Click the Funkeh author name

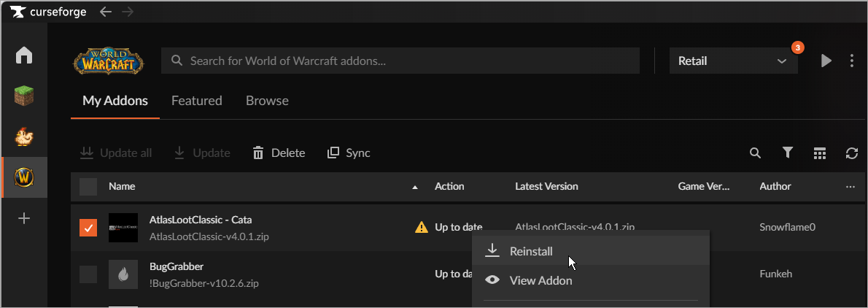pyautogui.click(x=775, y=274)
